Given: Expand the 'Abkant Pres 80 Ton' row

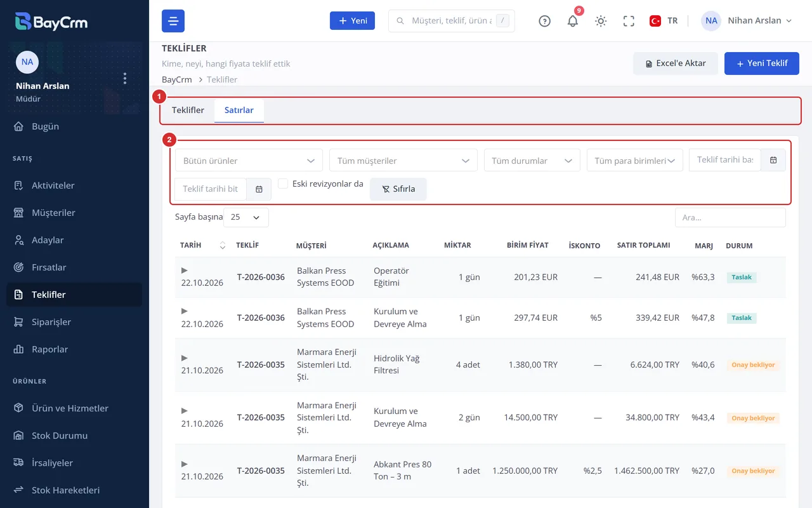Looking at the screenshot, I should pos(185,464).
